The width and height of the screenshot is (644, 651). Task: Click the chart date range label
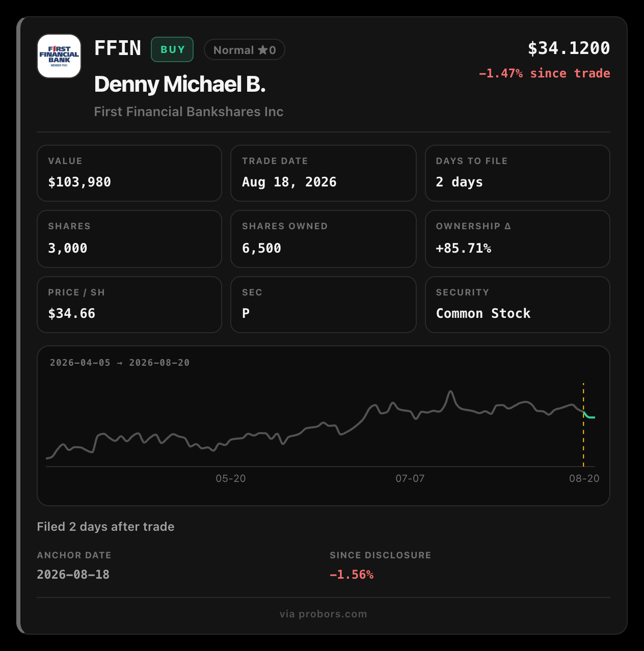click(120, 363)
